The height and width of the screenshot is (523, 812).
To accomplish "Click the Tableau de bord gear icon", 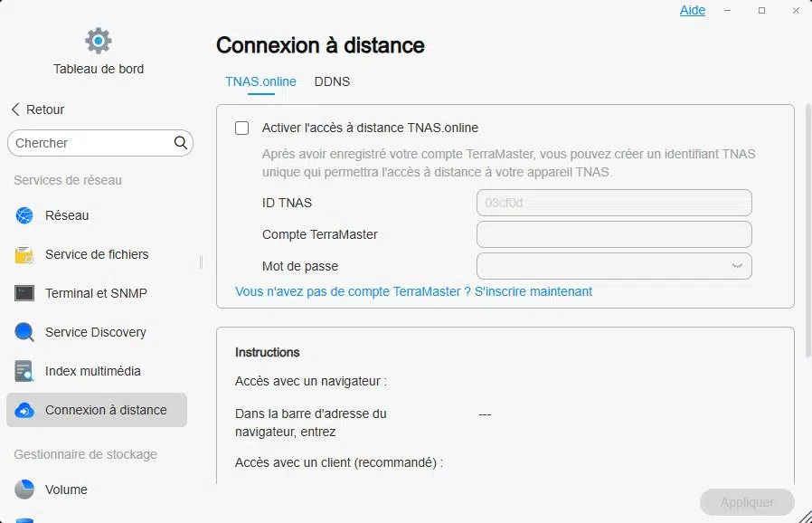I will pos(98,41).
